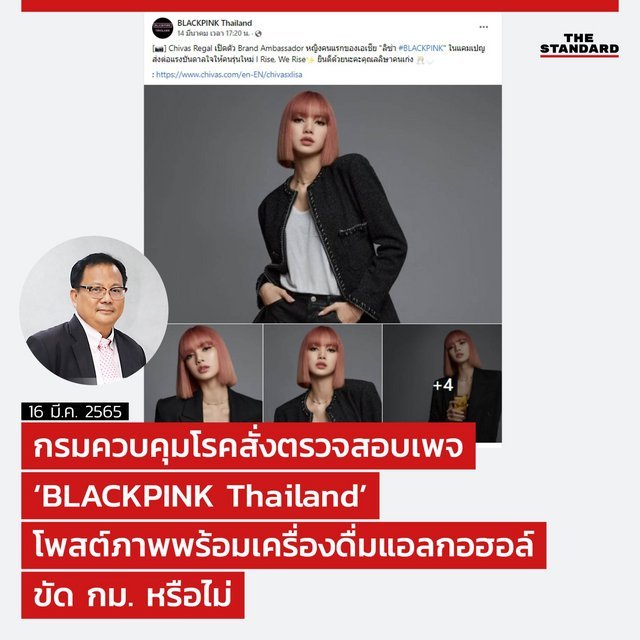Open the bottom-middle post photo thumbnail
Image resolution: width=640 pixels, height=640 pixels.
pyautogui.click(x=323, y=373)
